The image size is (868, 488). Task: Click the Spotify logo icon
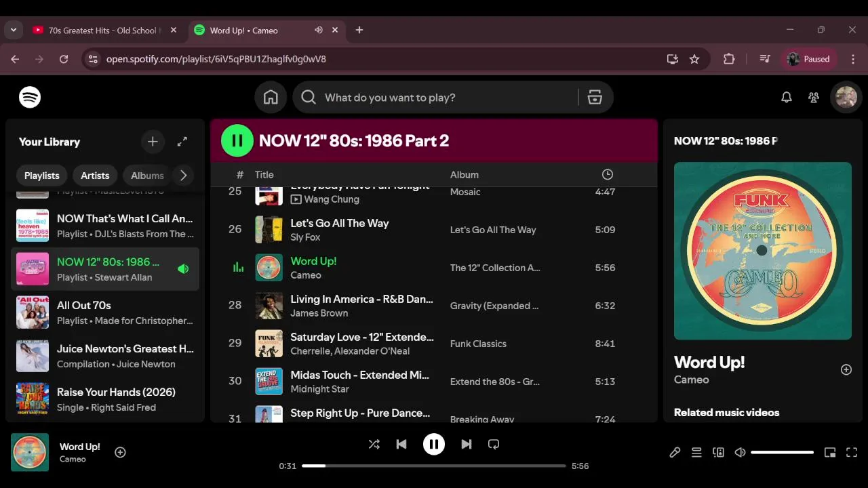coord(30,98)
